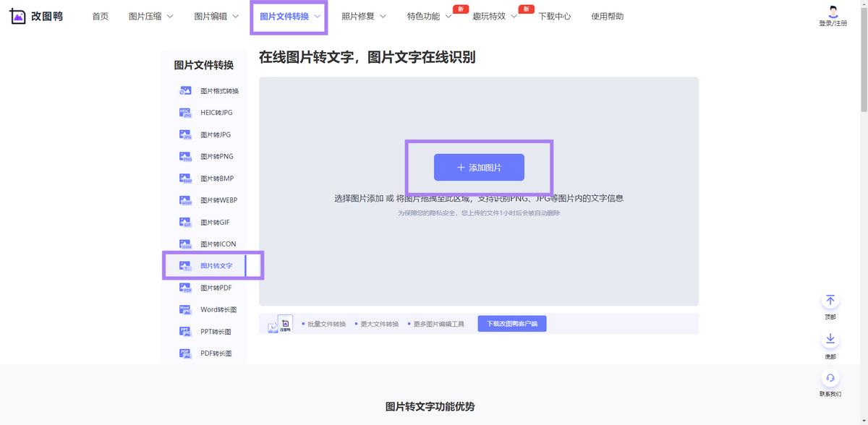Go to the 首页 menu item
The height and width of the screenshot is (425, 868).
[100, 15]
